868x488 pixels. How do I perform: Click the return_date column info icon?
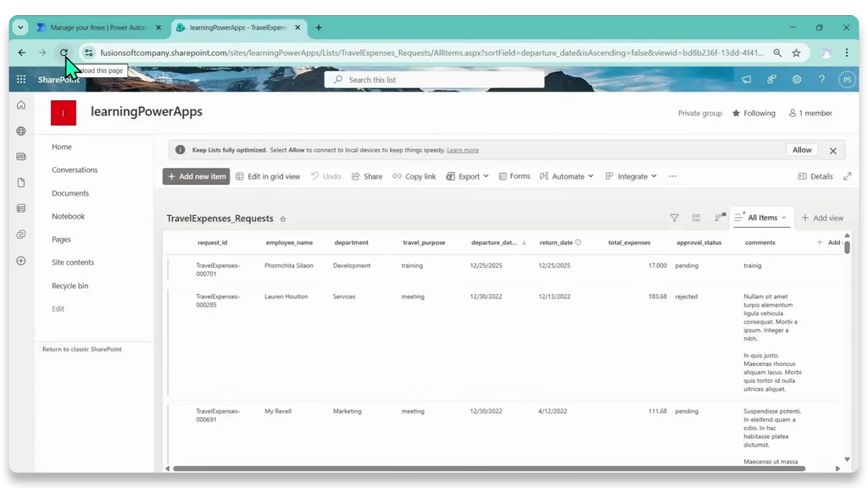coord(578,242)
